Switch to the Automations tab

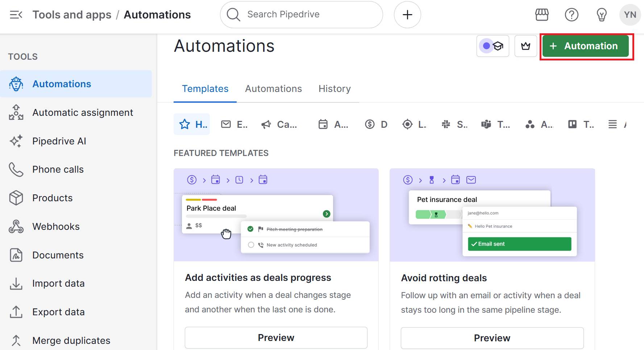click(273, 89)
